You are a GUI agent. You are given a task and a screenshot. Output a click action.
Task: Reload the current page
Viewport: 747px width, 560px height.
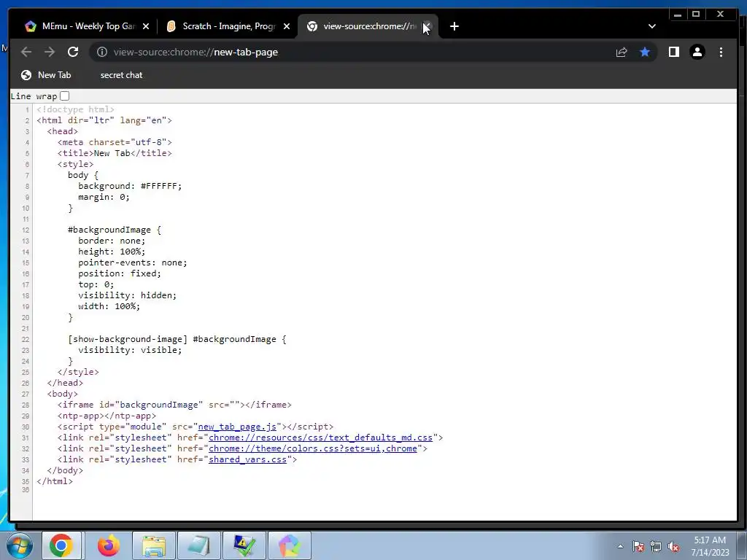coord(73,52)
